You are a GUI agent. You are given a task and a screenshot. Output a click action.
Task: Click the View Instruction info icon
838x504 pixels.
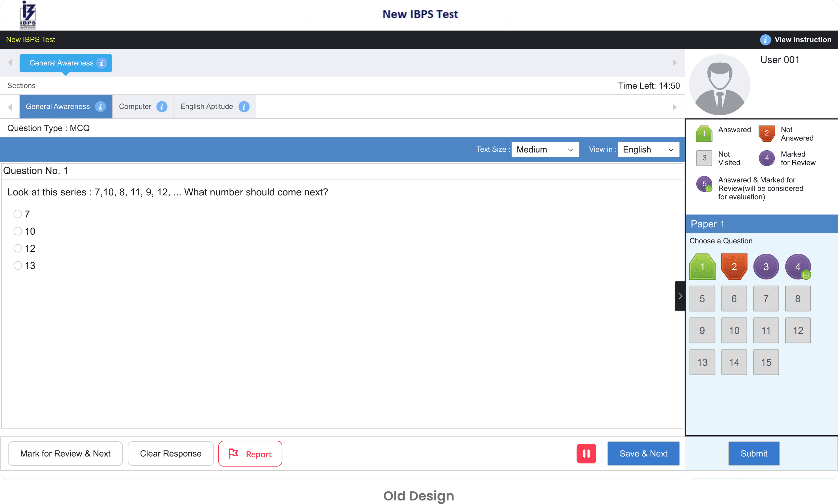tap(765, 40)
